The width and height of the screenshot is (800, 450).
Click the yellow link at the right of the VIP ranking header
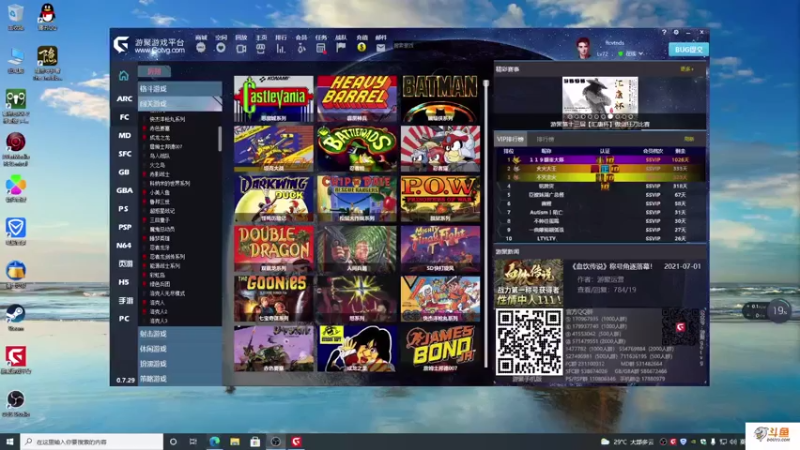pyautogui.click(x=689, y=139)
